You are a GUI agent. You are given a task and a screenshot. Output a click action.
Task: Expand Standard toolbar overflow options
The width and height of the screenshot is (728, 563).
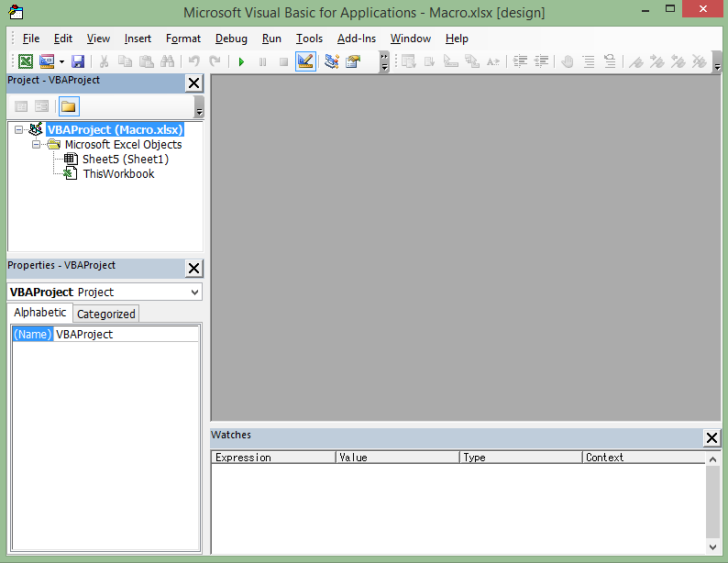click(x=384, y=61)
